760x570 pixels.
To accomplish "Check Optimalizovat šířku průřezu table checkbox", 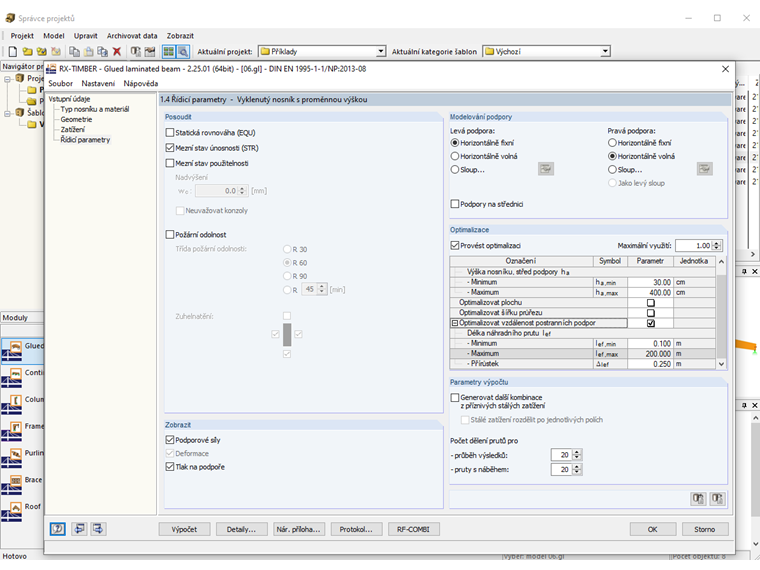I will (650, 313).
